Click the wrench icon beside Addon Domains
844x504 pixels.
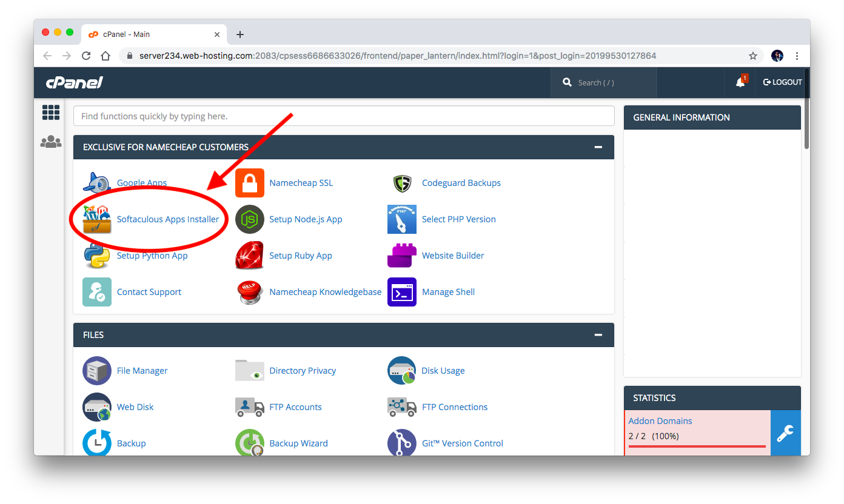click(786, 433)
